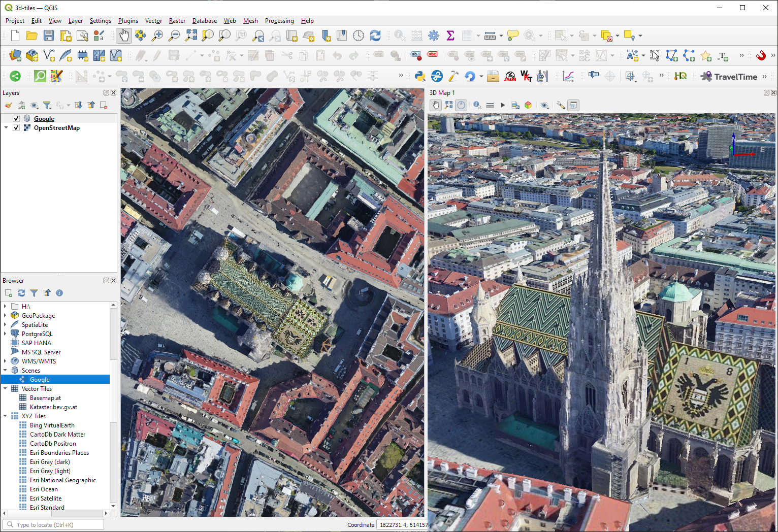Refresh the map canvas
Image resolution: width=778 pixels, height=532 pixels.
[375, 36]
